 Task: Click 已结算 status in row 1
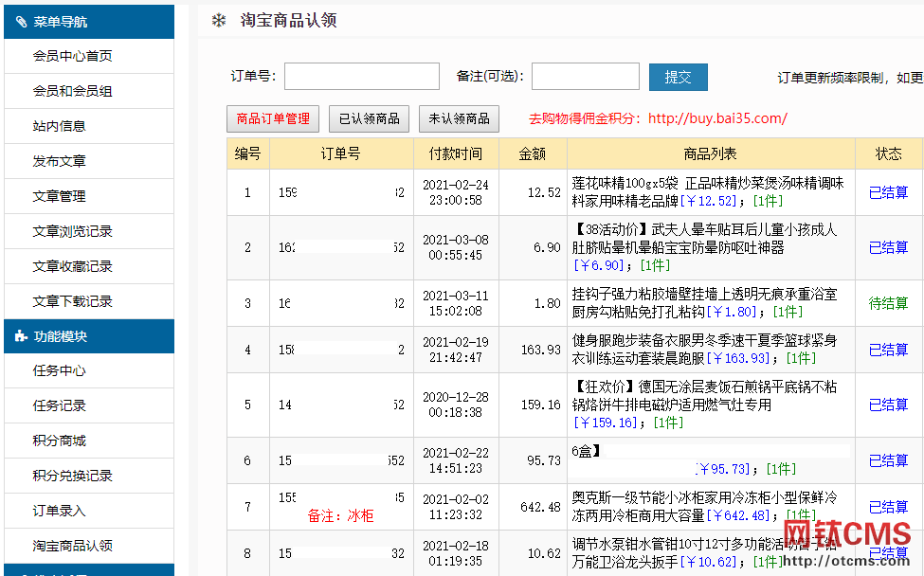(888, 192)
